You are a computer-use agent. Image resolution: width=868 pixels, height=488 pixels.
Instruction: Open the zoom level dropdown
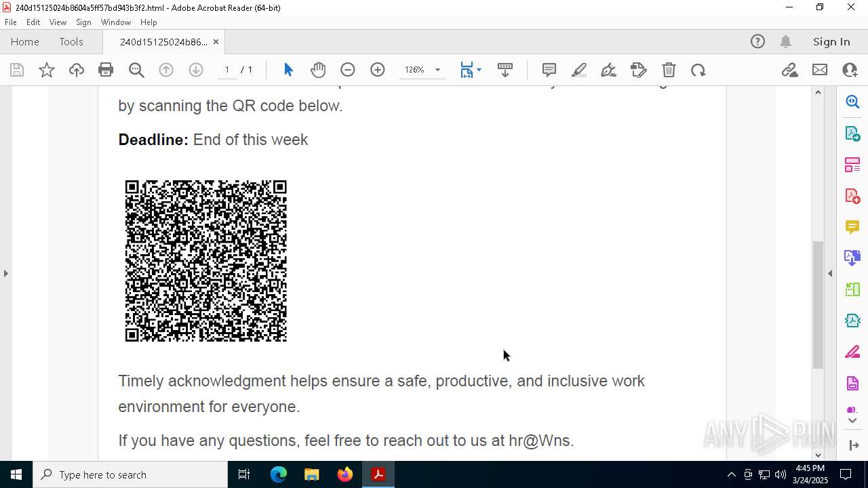[437, 70]
